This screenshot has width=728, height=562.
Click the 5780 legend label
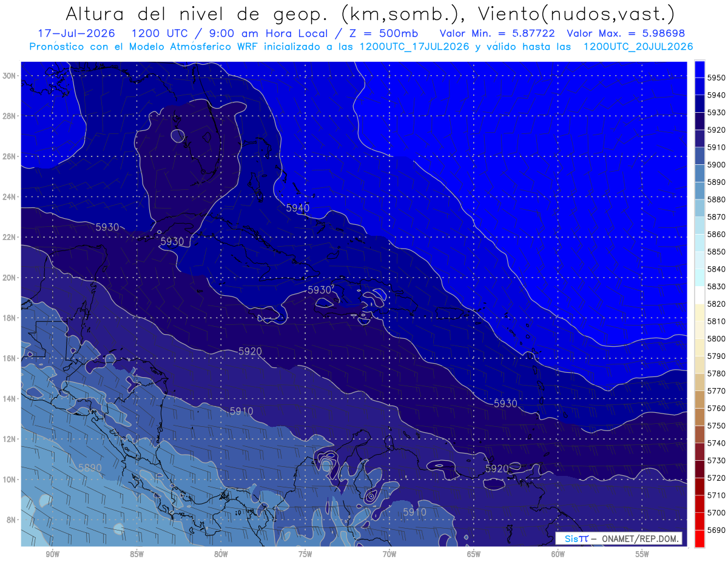click(716, 373)
